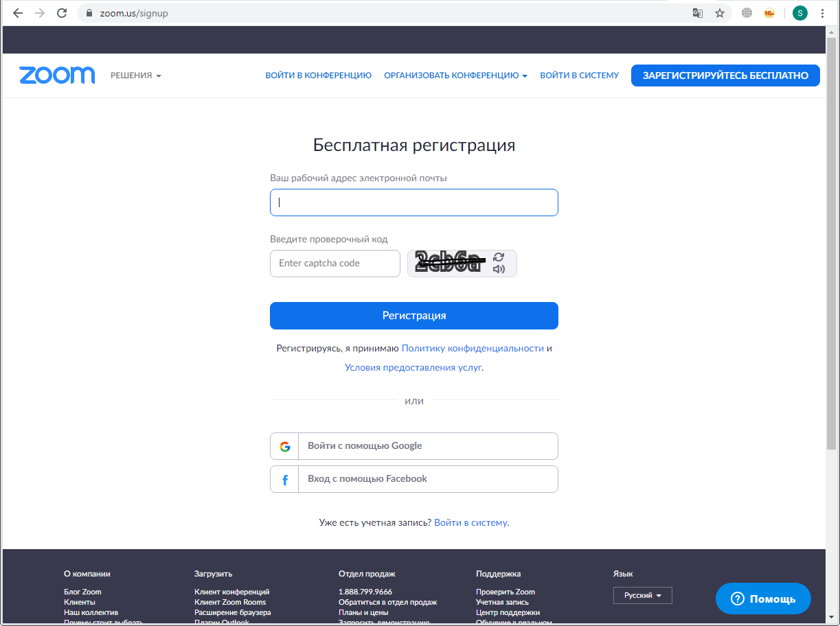Open the globe extension icon

pos(747,13)
